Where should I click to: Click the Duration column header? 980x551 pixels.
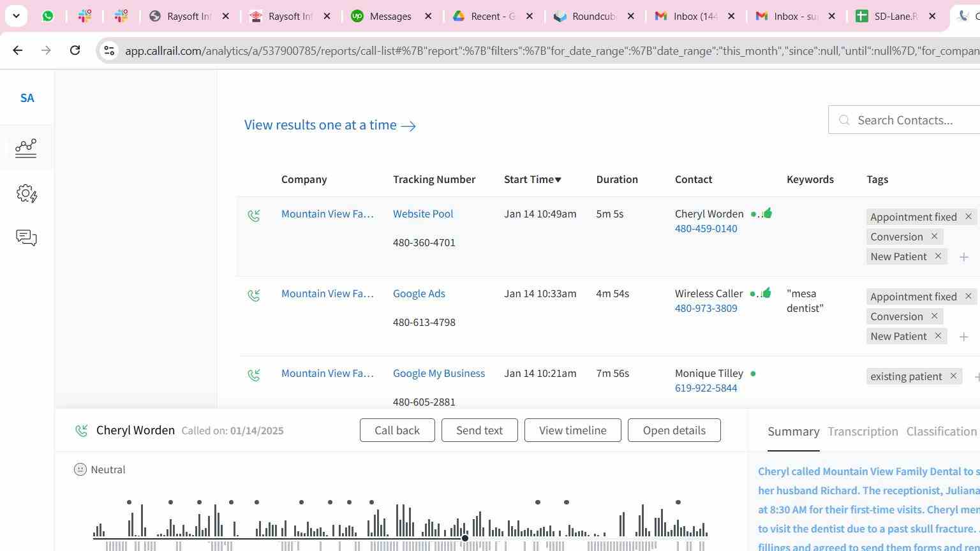click(617, 179)
